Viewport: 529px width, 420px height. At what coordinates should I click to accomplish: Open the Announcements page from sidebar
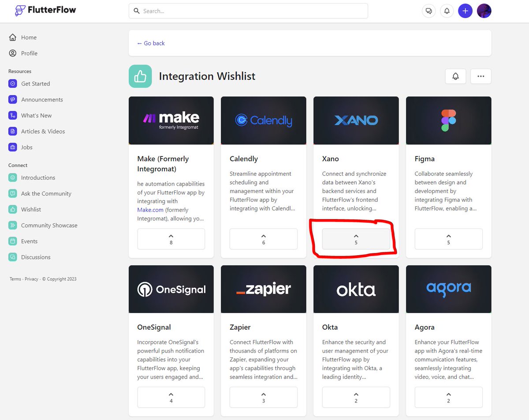[41, 99]
